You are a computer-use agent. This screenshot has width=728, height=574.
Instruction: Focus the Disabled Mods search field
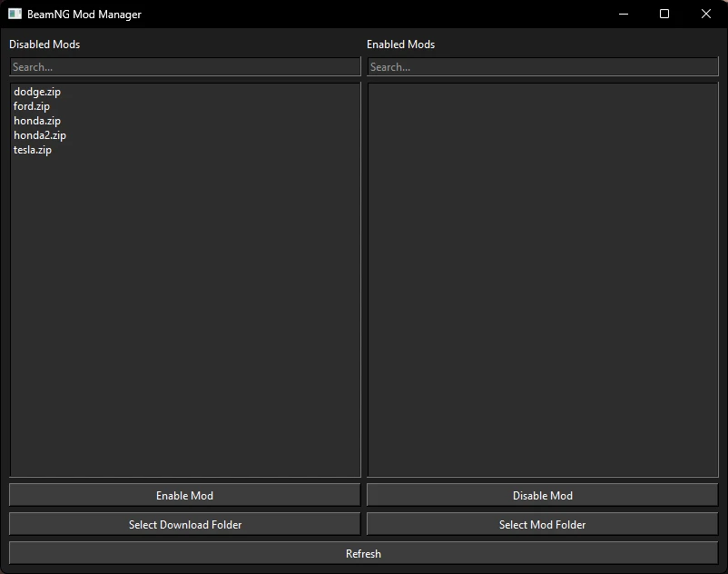tap(185, 67)
